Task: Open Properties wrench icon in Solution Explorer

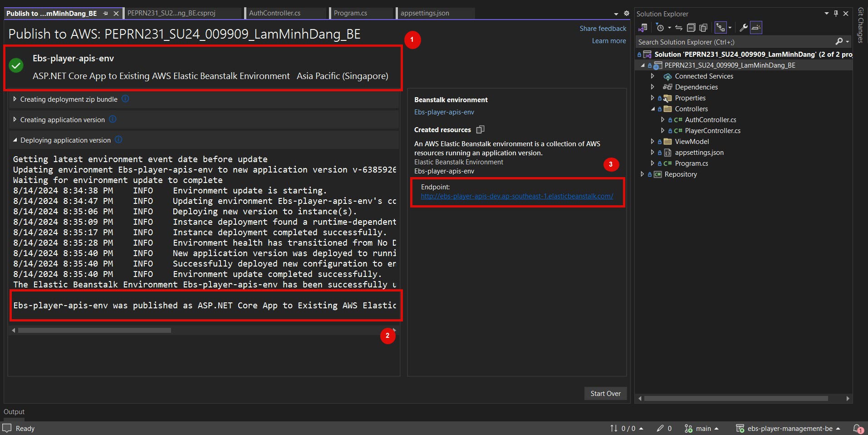Action: click(744, 28)
